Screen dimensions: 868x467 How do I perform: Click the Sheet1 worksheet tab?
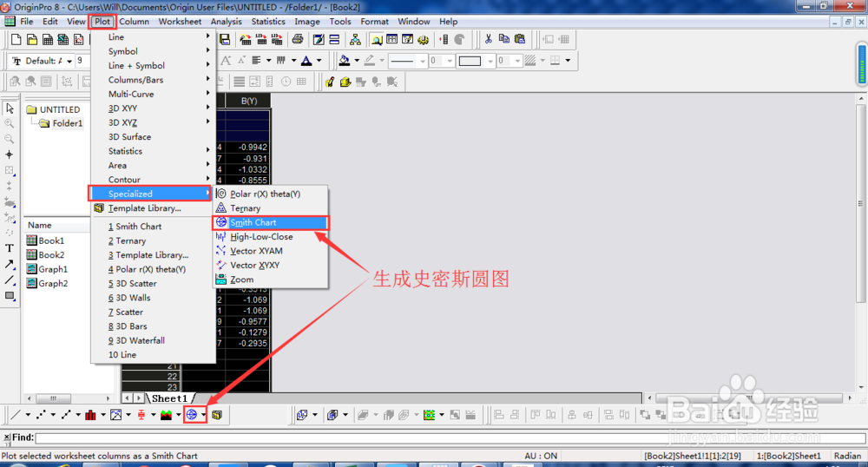pyautogui.click(x=170, y=398)
